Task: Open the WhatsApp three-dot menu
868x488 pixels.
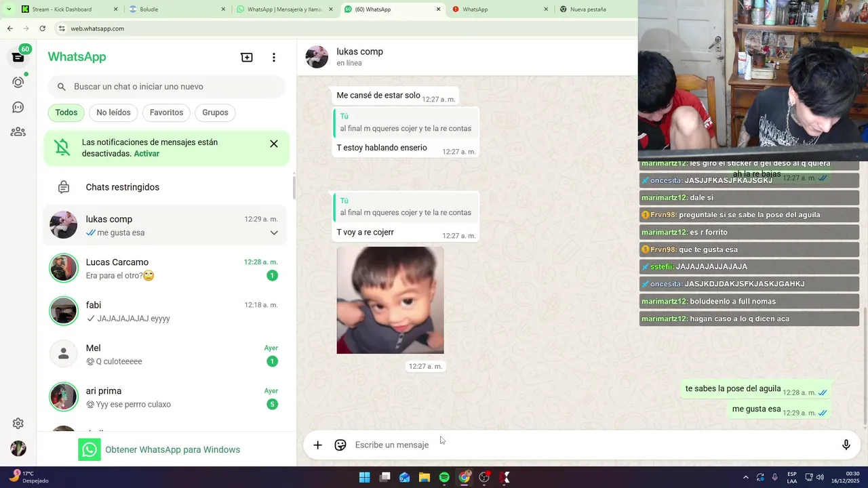Action: (274, 58)
